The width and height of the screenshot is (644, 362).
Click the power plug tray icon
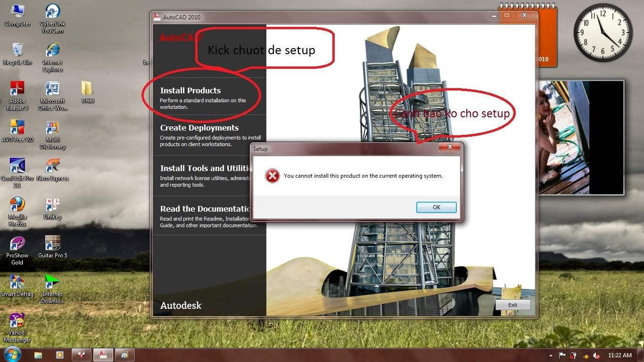tap(574, 355)
